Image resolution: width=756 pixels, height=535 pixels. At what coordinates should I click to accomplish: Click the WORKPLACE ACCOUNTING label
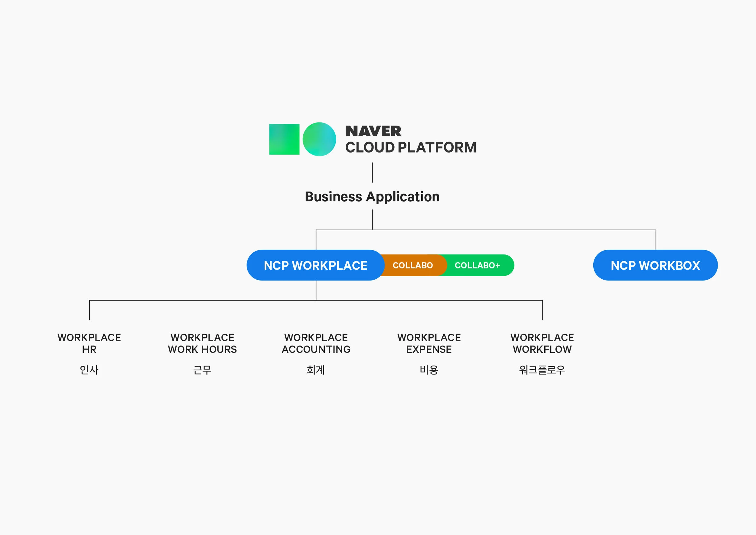point(316,343)
